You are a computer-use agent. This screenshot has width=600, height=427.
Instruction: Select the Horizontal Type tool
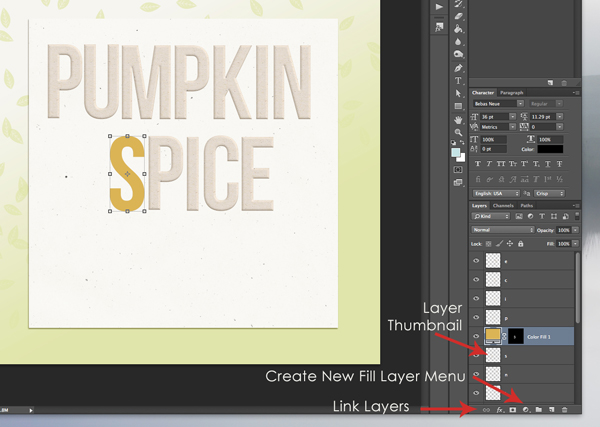click(458, 80)
